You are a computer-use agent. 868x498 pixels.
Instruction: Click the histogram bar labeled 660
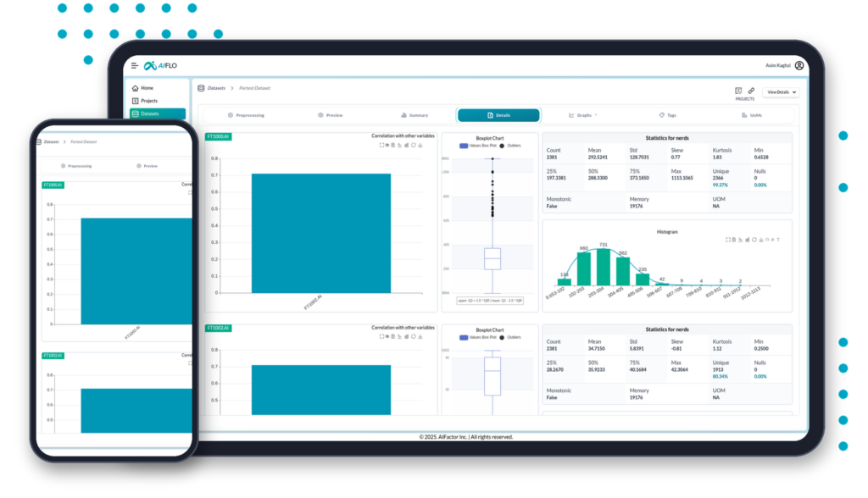[x=583, y=269]
